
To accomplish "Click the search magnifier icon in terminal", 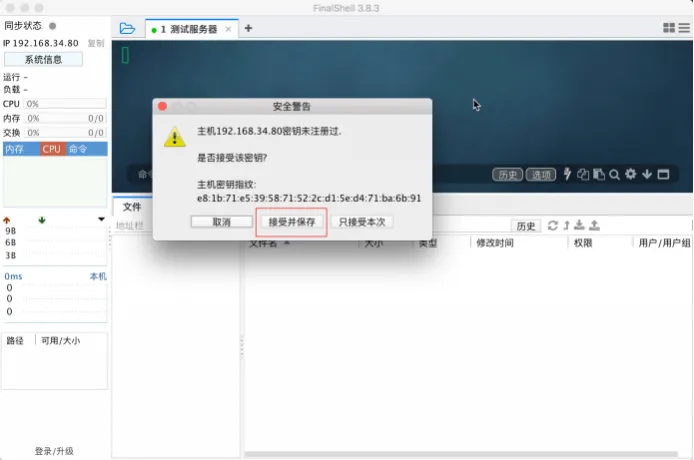I will (614, 175).
